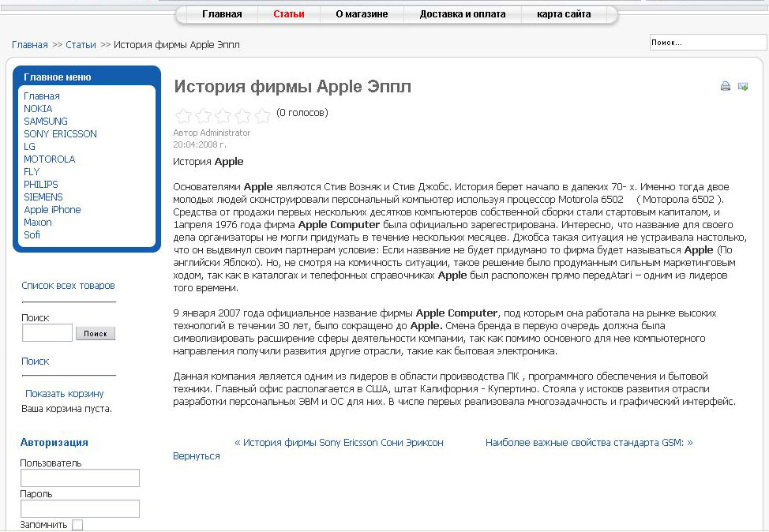Click the Пароль password field
This screenshot has height=532, width=769.
coord(80,509)
